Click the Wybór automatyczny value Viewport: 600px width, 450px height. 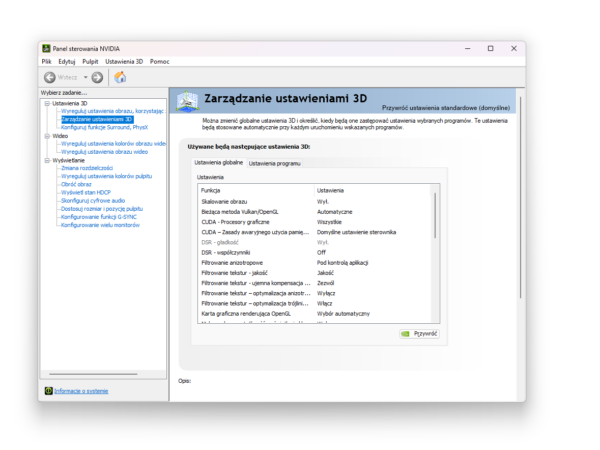(x=343, y=314)
